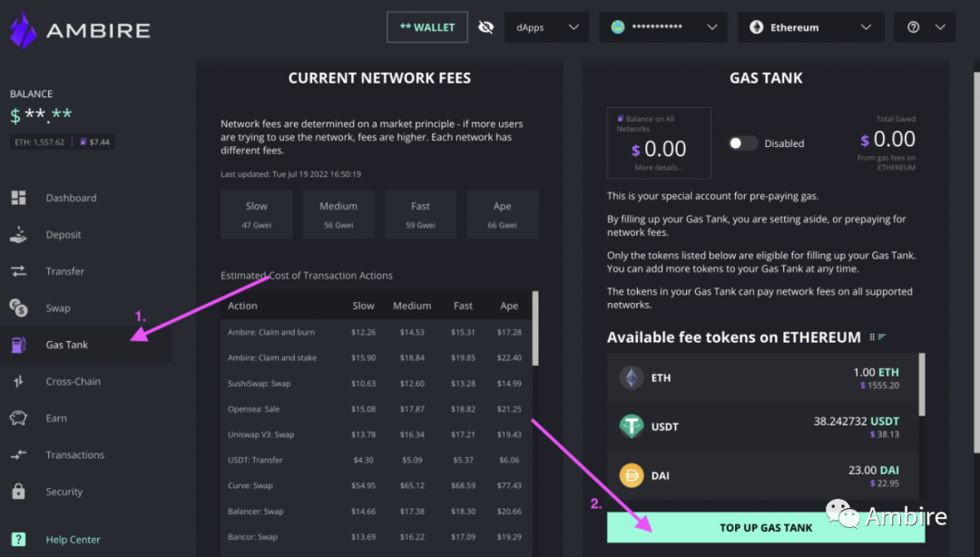The image size is (980, 557).
Task: Toggle balance privacy eye icon
Action: click(x=485, y=27)
